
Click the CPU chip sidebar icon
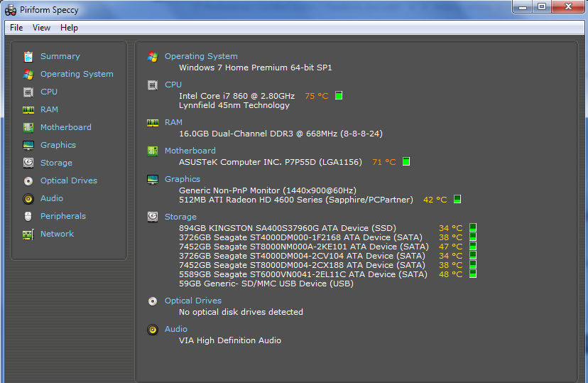click(28, 92)
